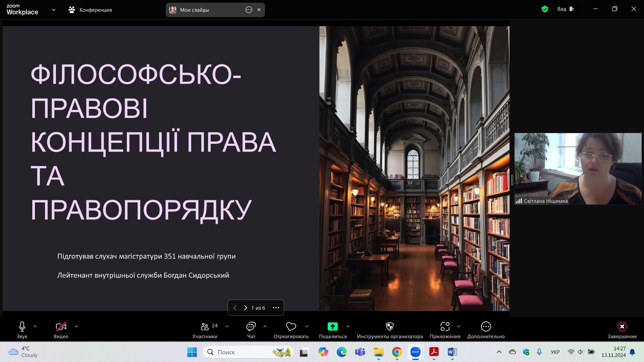
Task: Open the Participants panel icon
Action: [x=205, y=326]
